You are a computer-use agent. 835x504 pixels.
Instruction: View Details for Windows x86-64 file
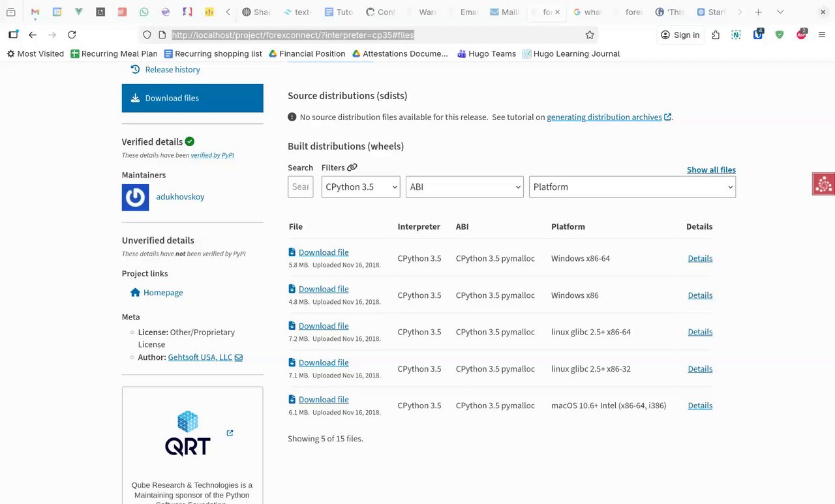(700, 259)
